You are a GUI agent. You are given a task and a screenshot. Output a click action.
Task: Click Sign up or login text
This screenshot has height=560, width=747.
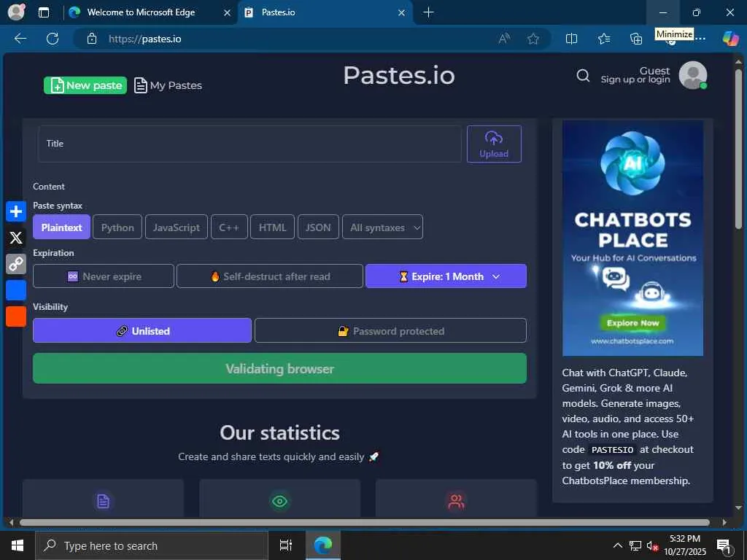635,79
